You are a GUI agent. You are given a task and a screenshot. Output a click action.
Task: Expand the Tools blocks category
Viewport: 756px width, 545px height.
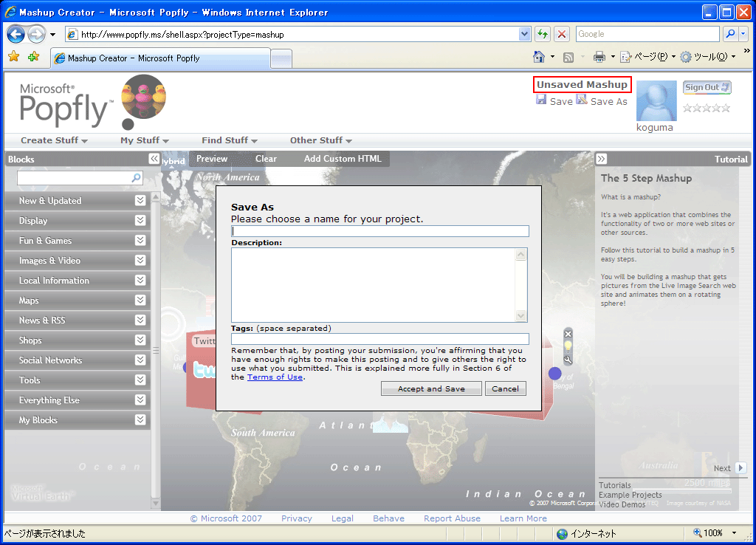point(140,380)
